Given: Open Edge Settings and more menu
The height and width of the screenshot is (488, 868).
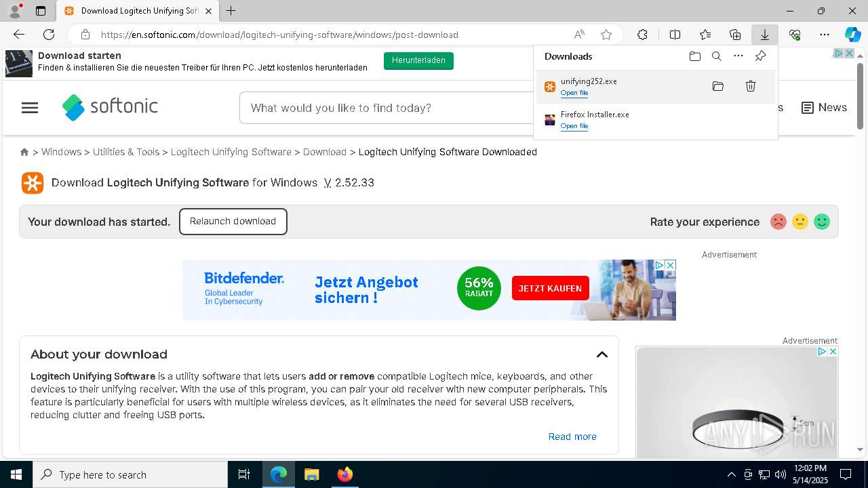Looking at the screenshot, I should [x=825, y=35].
